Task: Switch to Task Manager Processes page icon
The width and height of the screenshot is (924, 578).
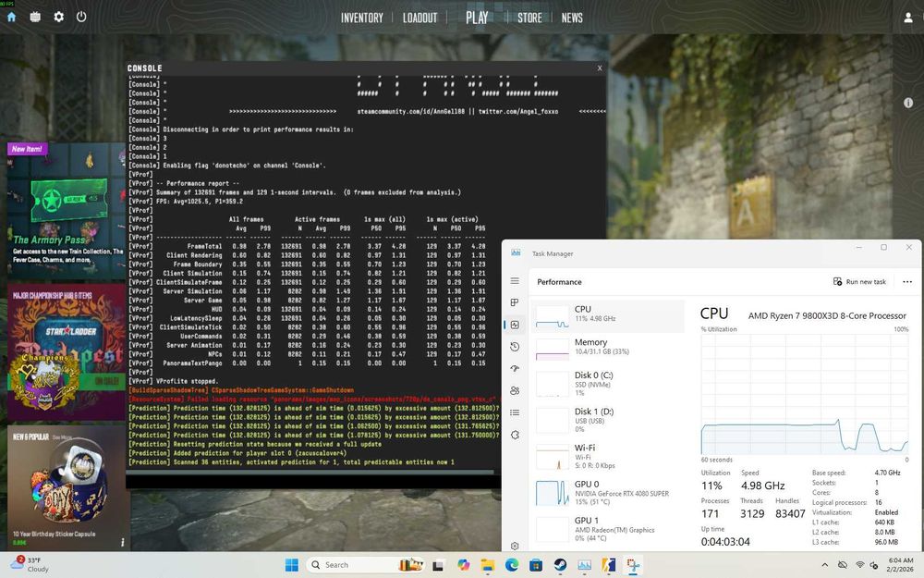Action: pyautogui.click(x=515, y=302)
